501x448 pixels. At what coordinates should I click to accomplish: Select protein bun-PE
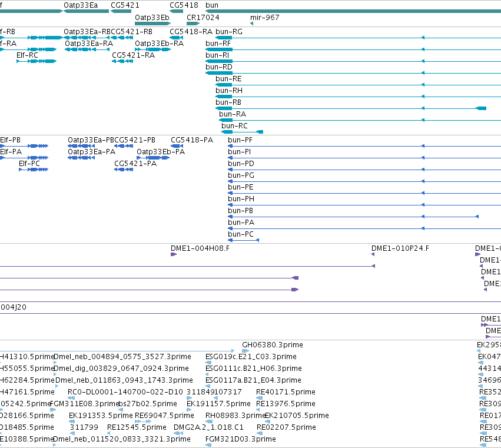(364, 193)
